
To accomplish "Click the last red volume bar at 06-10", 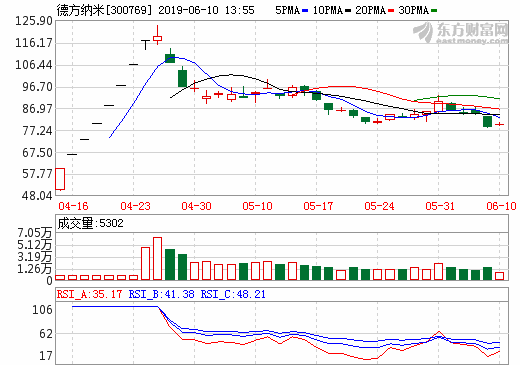I will (x=499, y=276).
